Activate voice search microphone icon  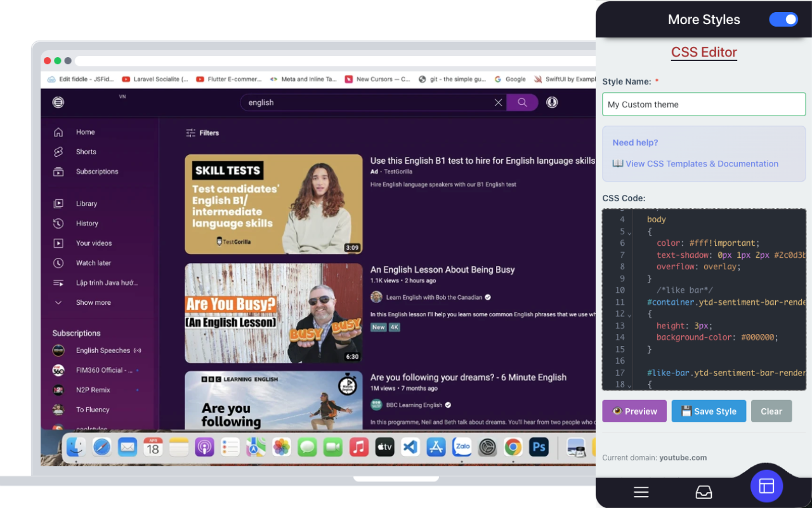coord(552,102)
